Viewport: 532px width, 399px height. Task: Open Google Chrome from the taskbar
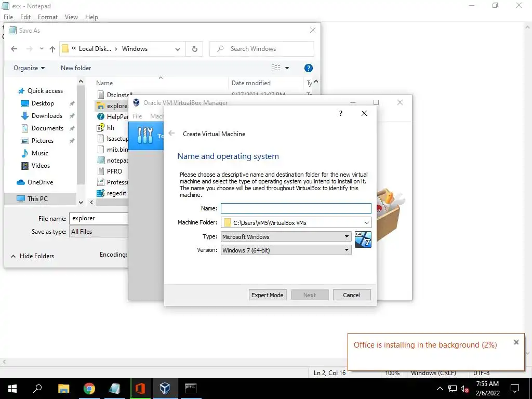89,389
